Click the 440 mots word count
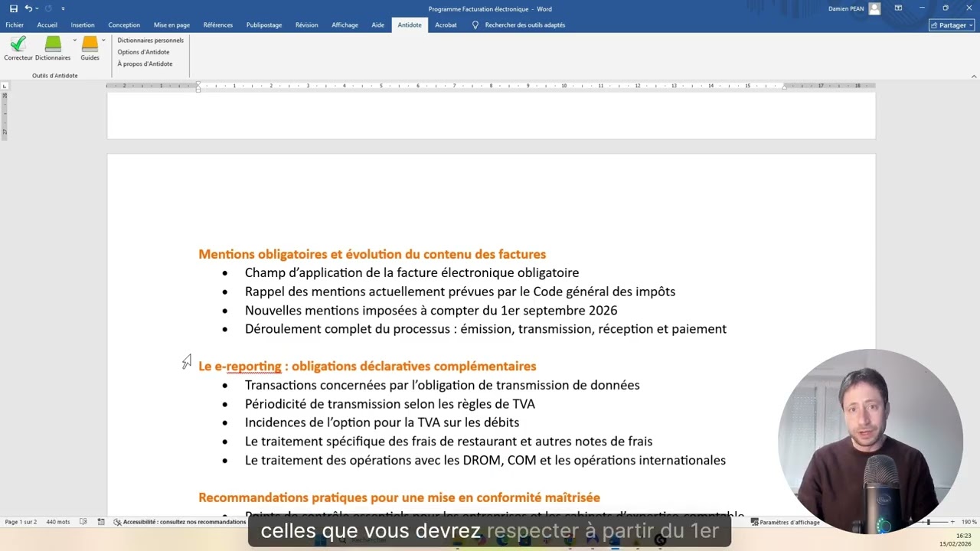980x551 pixels. point(58,522)
